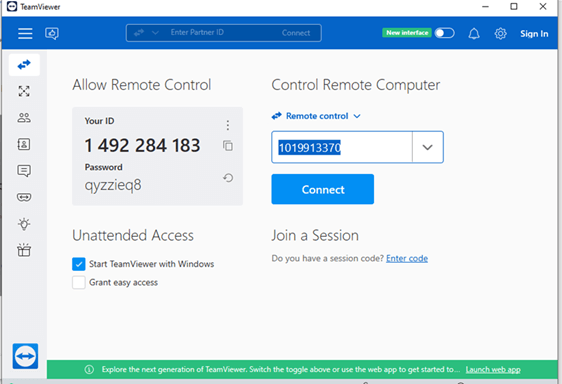This screenshot has height=384, width=562.
Task: Open the partner ID history dropdown arrow
Action: coord(428,147)
